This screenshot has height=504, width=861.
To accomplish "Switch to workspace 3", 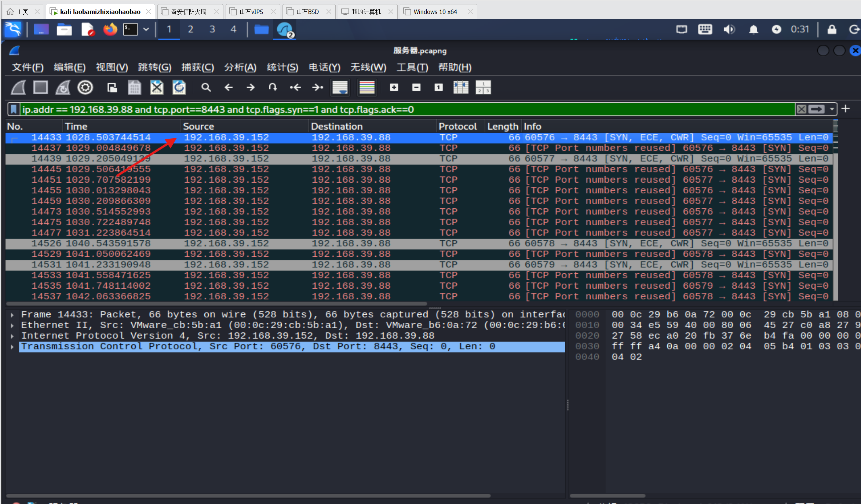I will tap(212, 29).
